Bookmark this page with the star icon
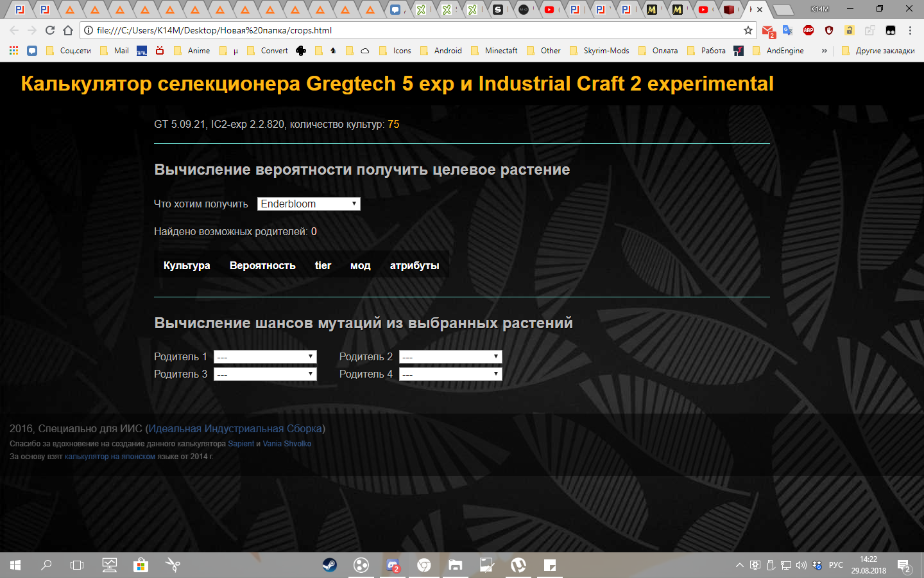Viewport: 924px width, 578px height. [748, 30]
